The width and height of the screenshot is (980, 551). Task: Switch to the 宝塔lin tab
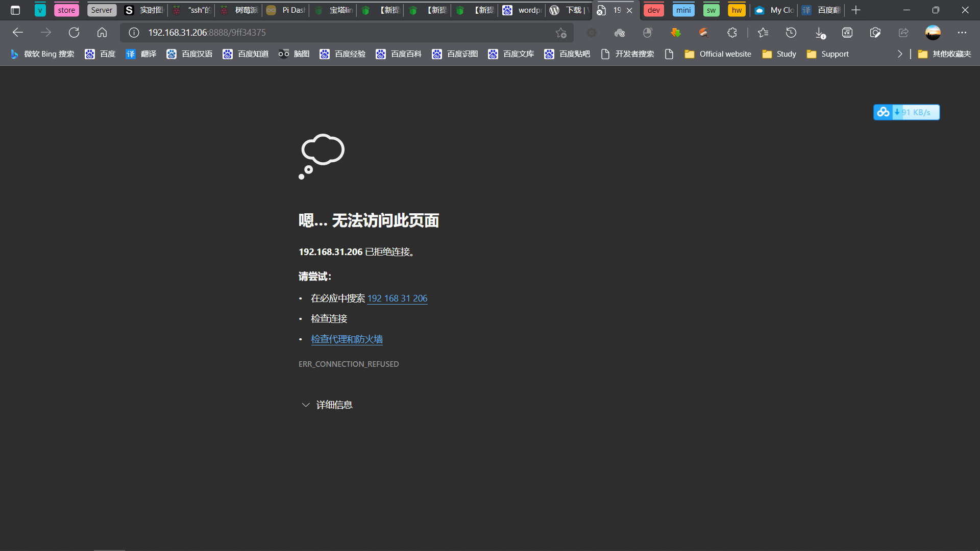[x=334, y=10]
